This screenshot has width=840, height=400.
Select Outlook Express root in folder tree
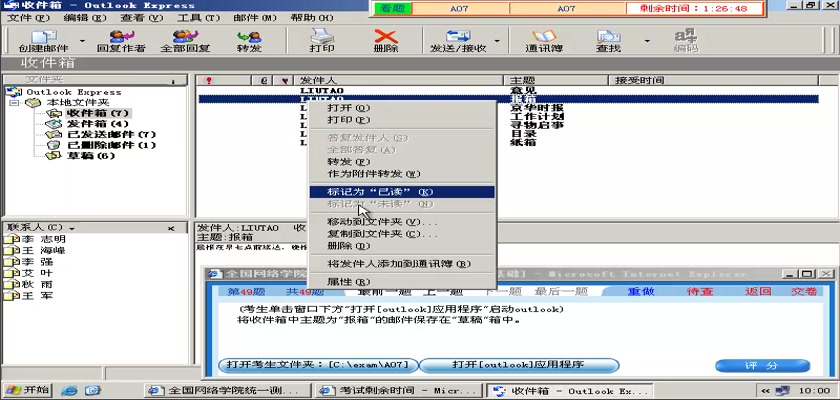[x=73, y=92]
